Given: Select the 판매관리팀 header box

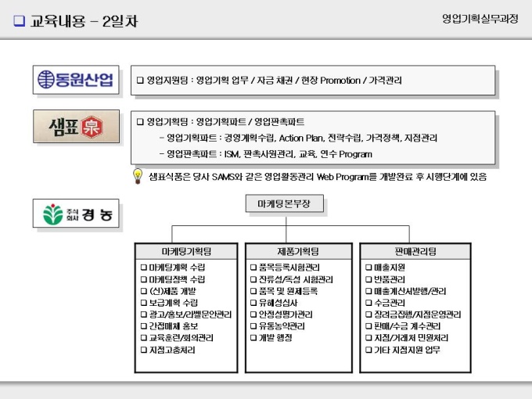Looking at the screenshot, I should 415,251.
